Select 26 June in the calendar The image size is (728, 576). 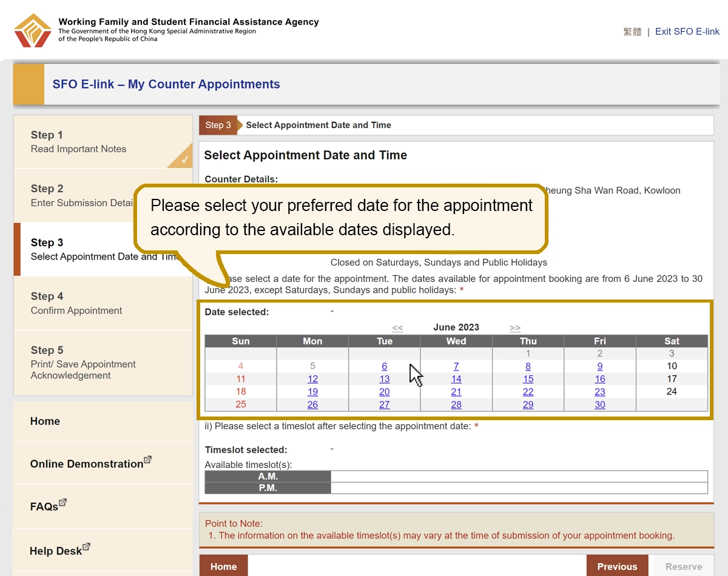[312, 404]
